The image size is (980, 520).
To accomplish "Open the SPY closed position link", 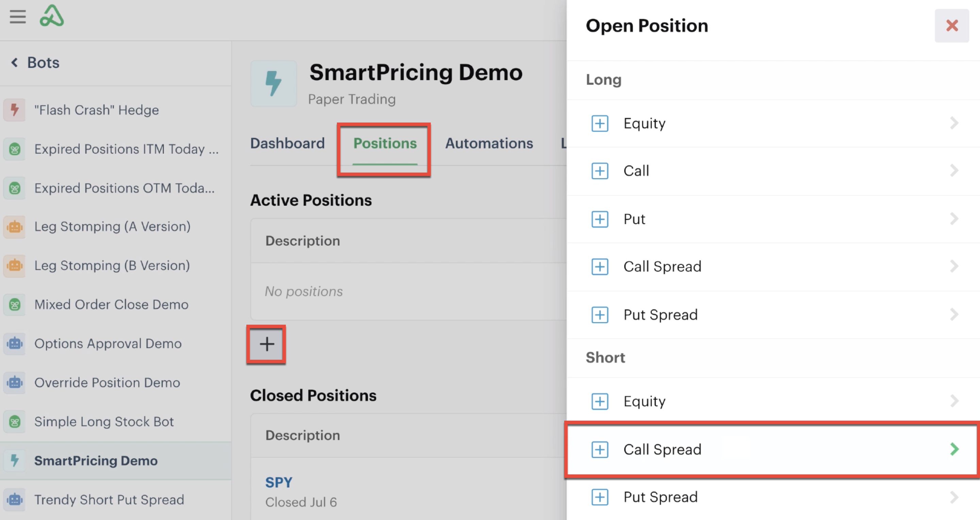I will pos(278,482).
